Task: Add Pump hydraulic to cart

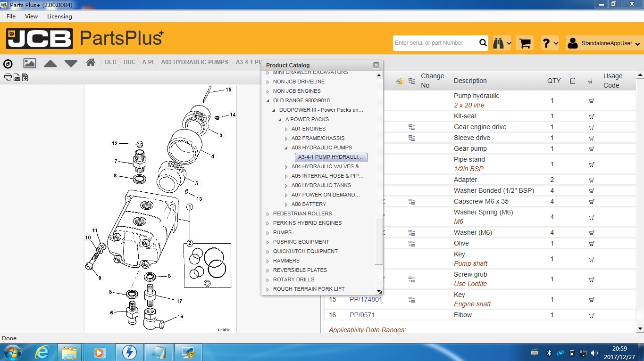Action: tap(591, 100)
